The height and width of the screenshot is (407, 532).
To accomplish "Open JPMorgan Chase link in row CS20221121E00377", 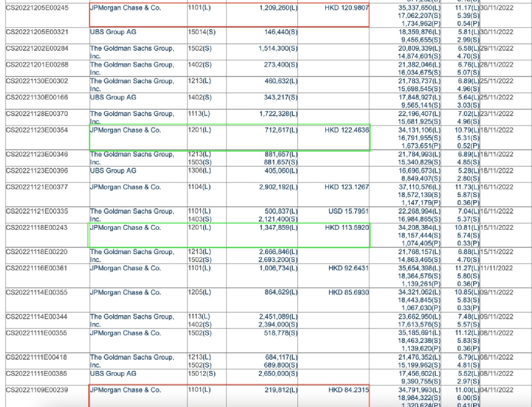I will pos(125,187).
